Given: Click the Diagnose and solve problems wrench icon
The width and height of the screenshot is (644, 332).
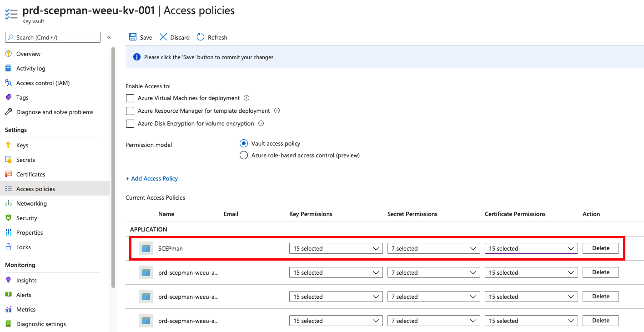Looking at the screenshot, I should click(8, 112).
